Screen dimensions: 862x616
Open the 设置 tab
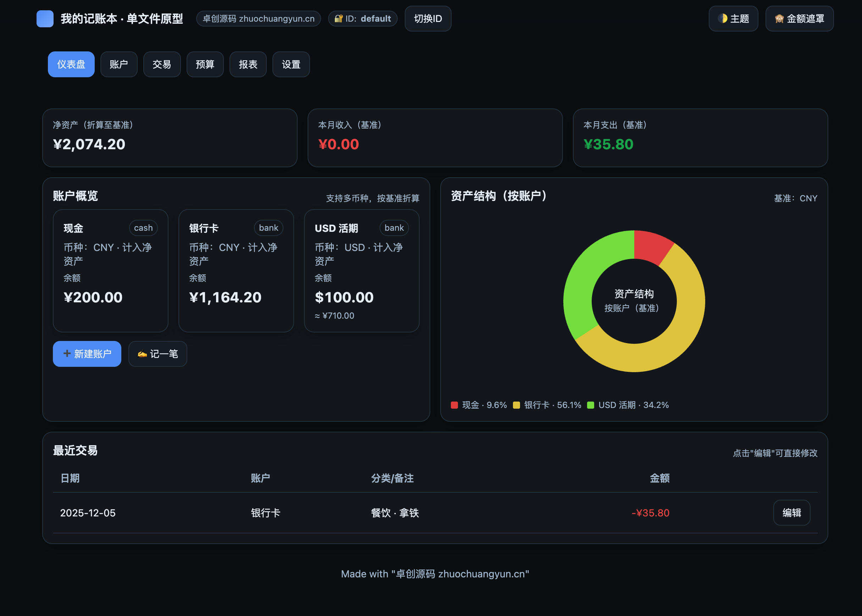291,64
